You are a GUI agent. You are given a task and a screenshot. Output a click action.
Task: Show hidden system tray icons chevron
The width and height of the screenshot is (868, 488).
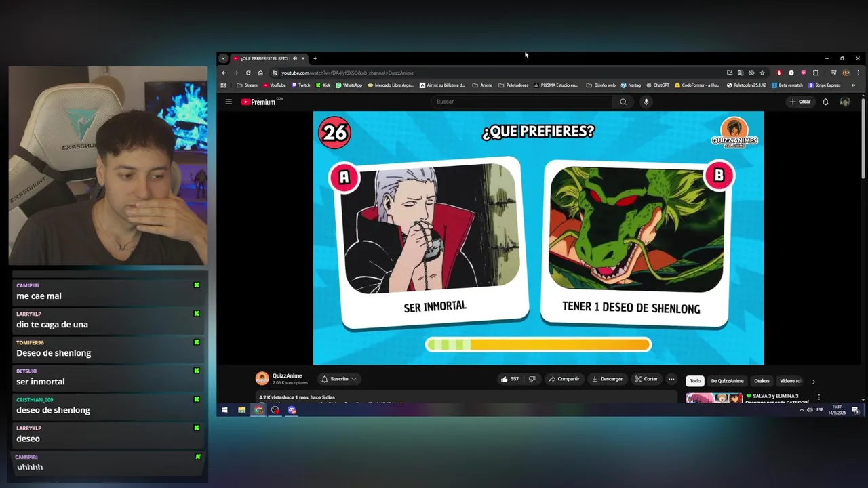click(802, 410)
